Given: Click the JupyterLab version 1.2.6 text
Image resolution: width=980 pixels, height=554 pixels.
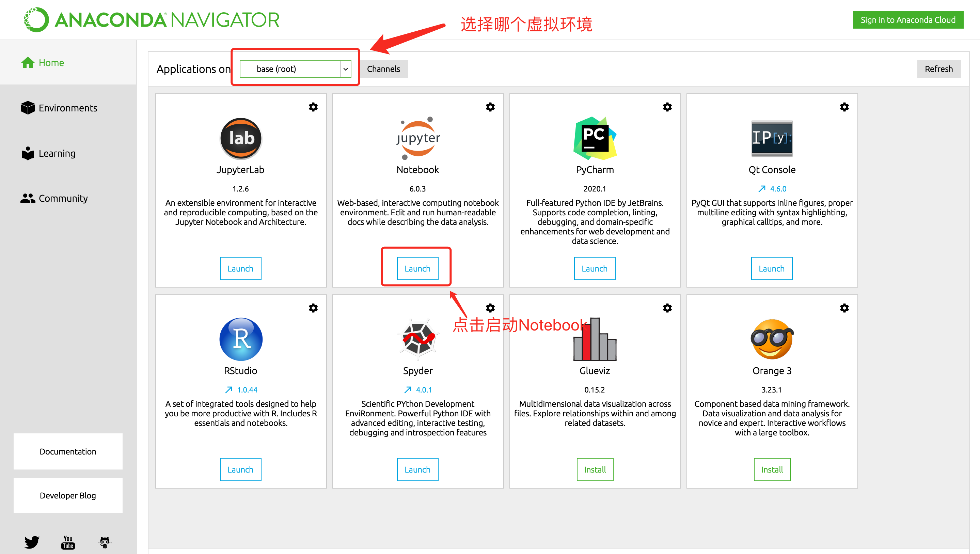Looking at the screenshot, I should (241, 189).
